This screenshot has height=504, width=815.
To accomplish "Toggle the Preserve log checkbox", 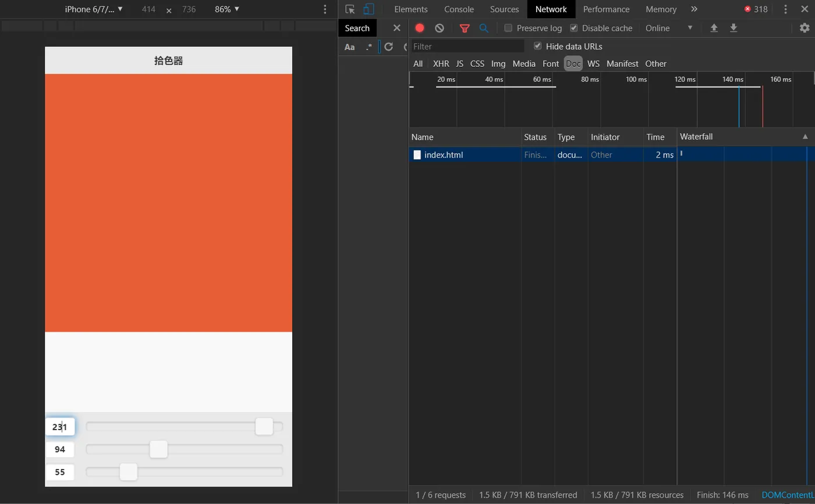I will pos(508,28).
